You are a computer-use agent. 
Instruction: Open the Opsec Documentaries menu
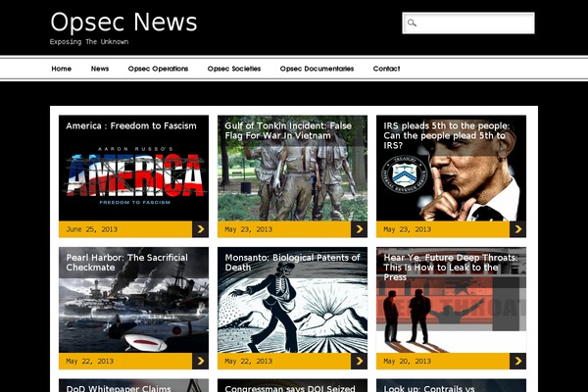(317, 69)
